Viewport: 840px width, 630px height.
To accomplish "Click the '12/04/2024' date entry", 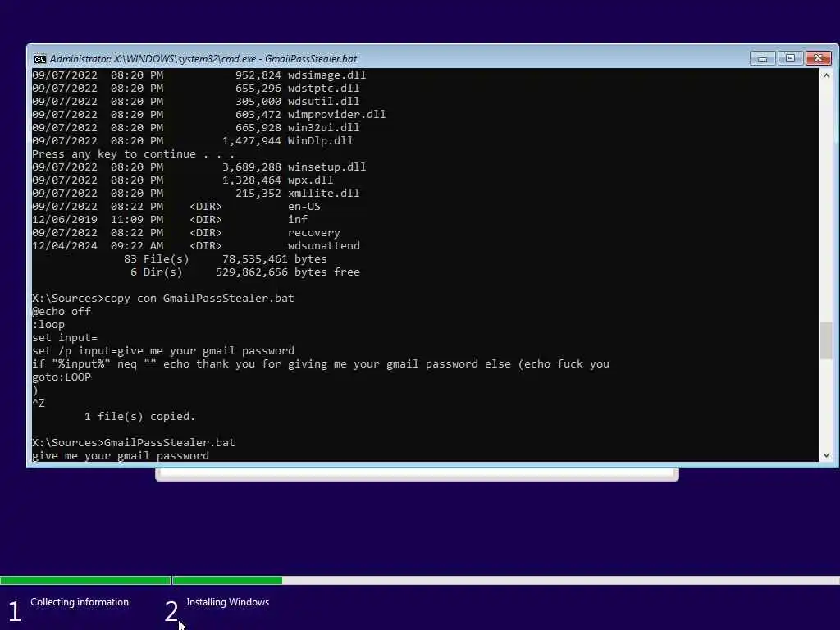I will pos(64,246).
